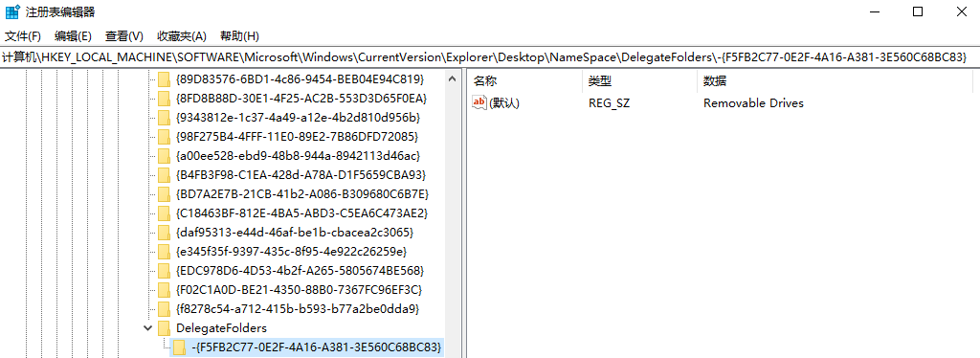This screenshot has width=980, height=358.
Task: Click folder icon of {8FD8B88D-30E1-4F25-AC2B-553D3D65F0EA}
Action: [164, 99]
